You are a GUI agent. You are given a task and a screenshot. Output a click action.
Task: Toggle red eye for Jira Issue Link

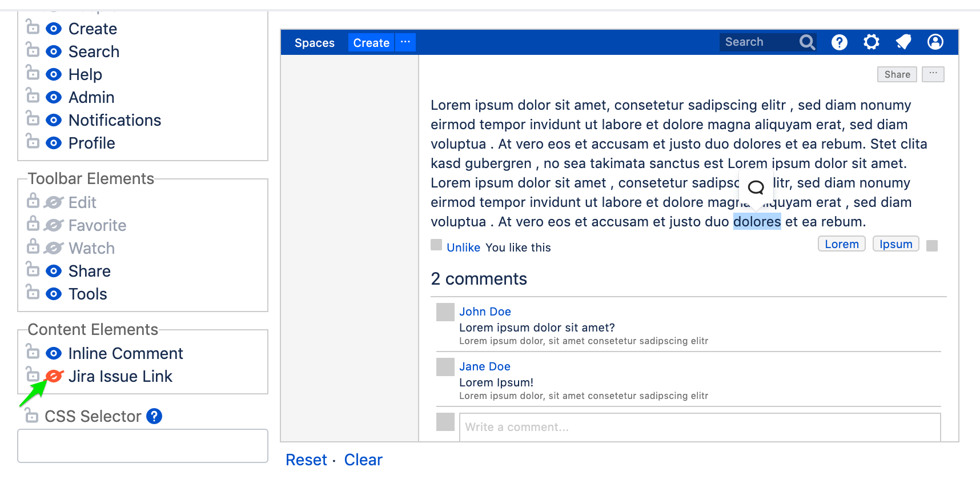click(x=54, y=376)
